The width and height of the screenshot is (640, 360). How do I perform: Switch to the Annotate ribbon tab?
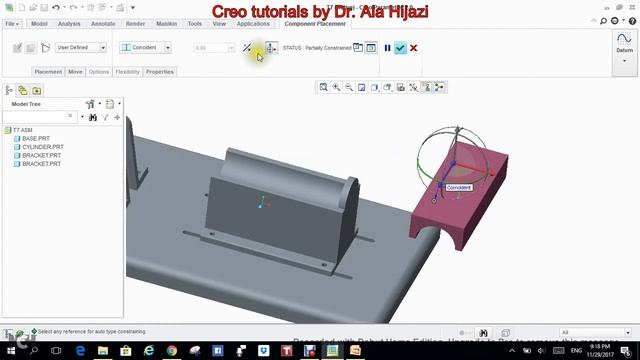pos(103,24)
